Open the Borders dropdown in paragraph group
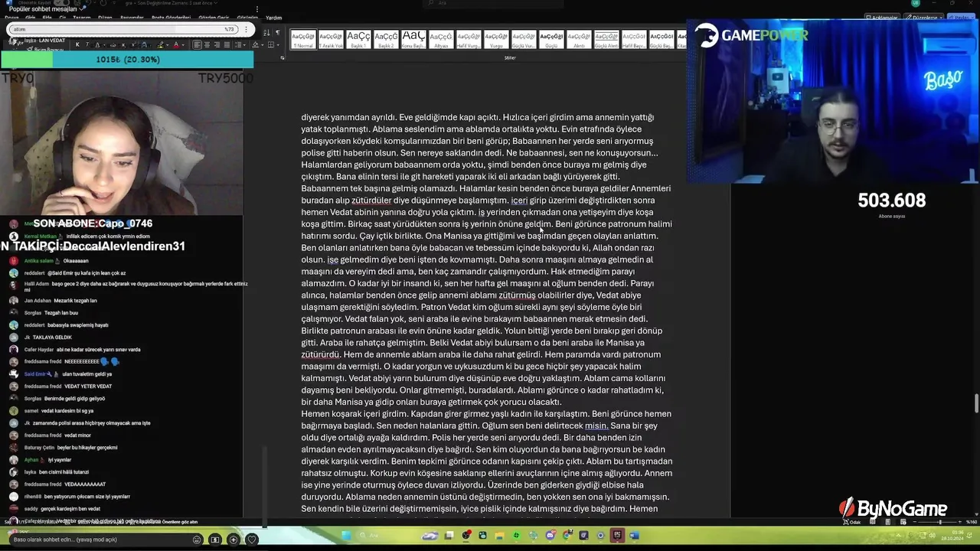Image resolution: width=980 pixels, height=551 pixels. (277, 44)
